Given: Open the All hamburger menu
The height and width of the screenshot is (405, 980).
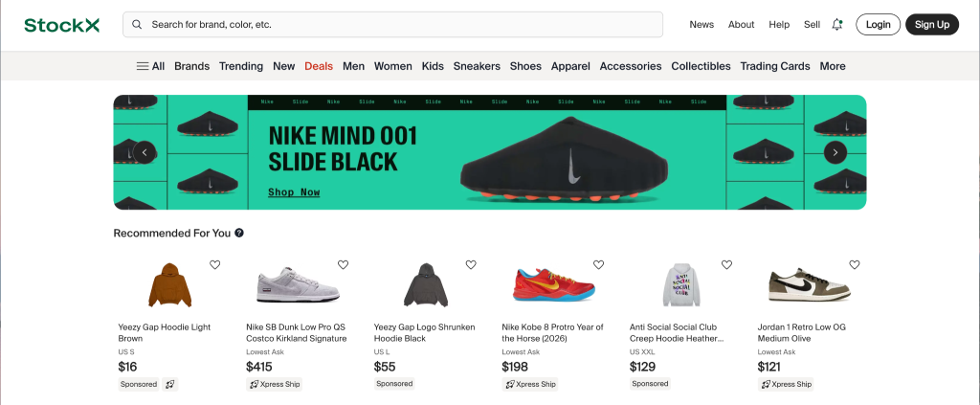Looking at the screenshot, I should pos(150,66).
